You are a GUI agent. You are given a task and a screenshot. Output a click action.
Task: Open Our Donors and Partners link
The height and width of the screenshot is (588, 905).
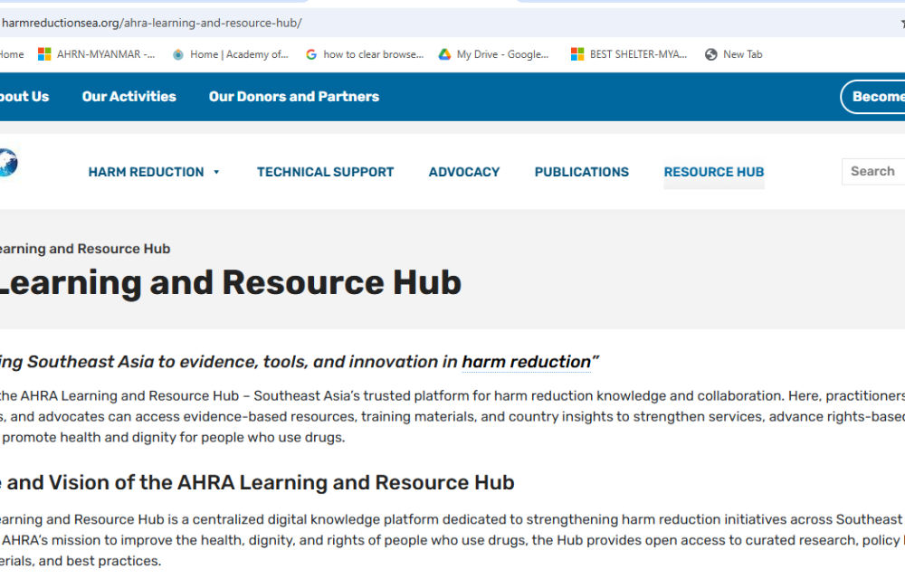[x=293, y=97]
